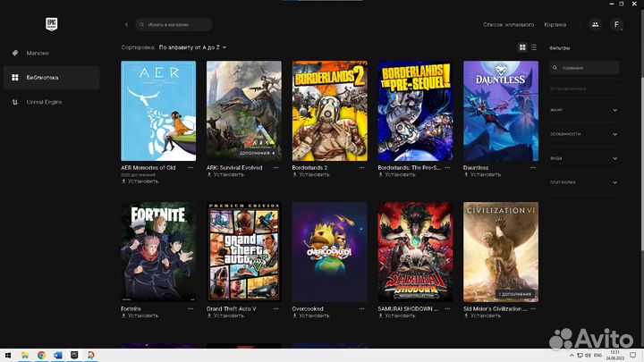Open the Корзина cart link

click(555, 25)
